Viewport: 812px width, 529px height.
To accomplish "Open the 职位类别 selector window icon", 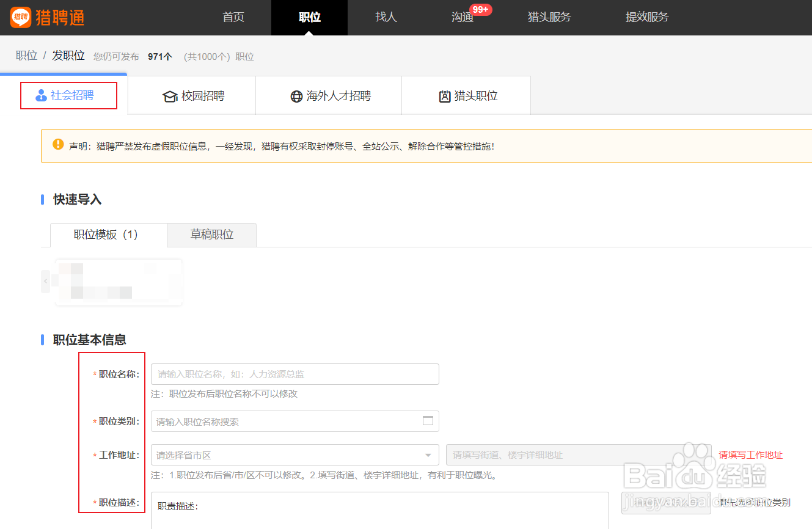I will (428, 421).
